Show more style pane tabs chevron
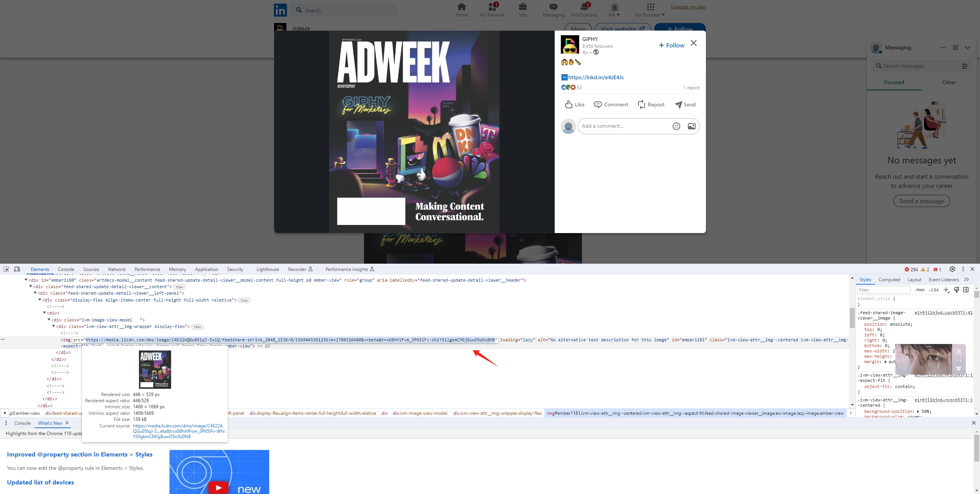 967,280
